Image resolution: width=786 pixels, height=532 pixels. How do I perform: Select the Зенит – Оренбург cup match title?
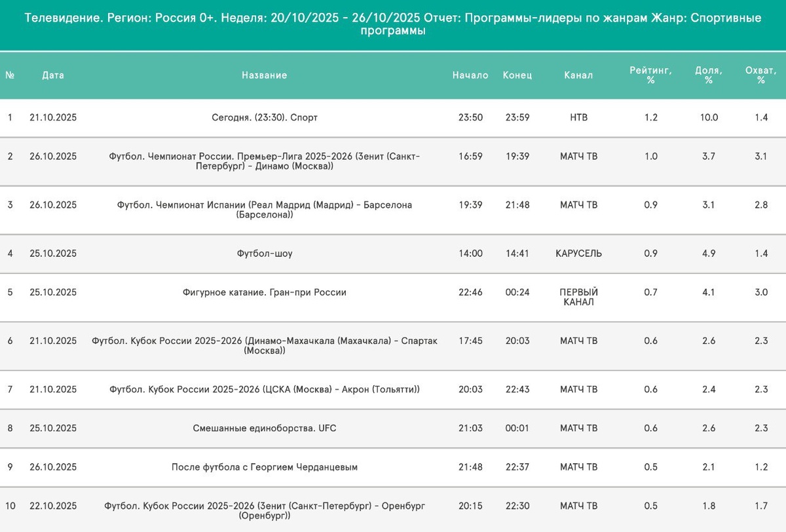coord(265,511)
